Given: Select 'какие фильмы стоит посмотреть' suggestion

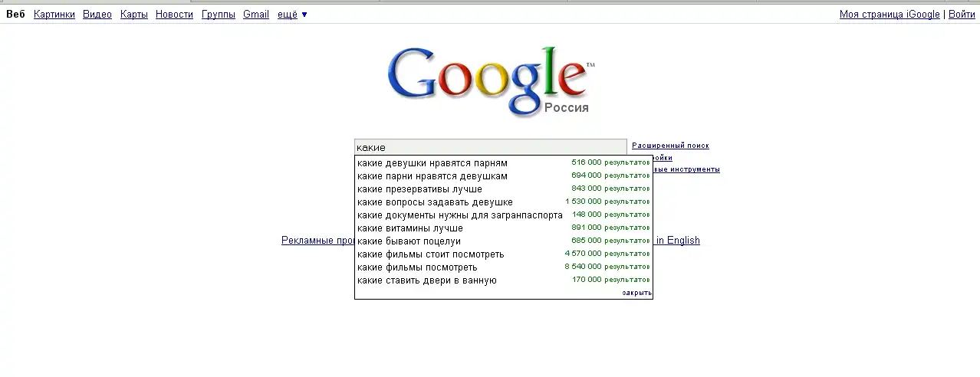Looking at the screenshot, I should pos(431,254).
